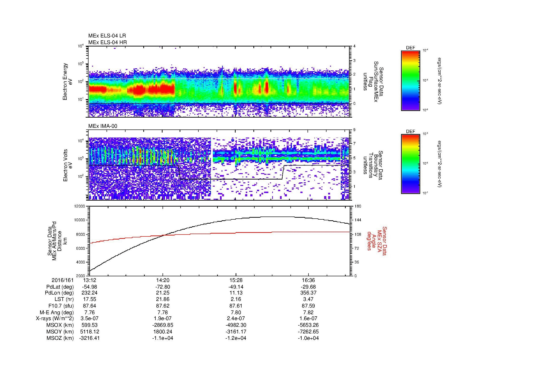
Task: Click the 'MEx ELS-04 HR' panel title
Action: click(107, 42)
